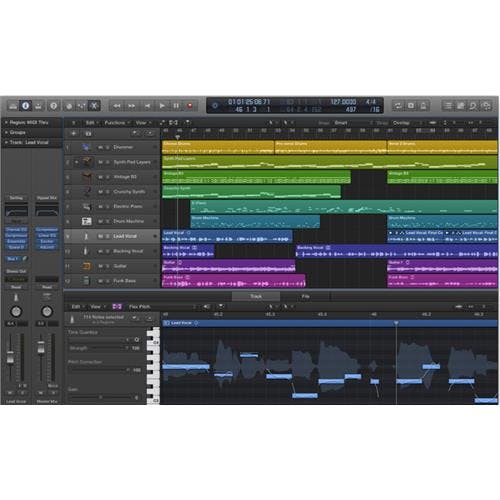500x500 pixels.
Task: Click the Rewind transport button
Action: tap(117, 106)
